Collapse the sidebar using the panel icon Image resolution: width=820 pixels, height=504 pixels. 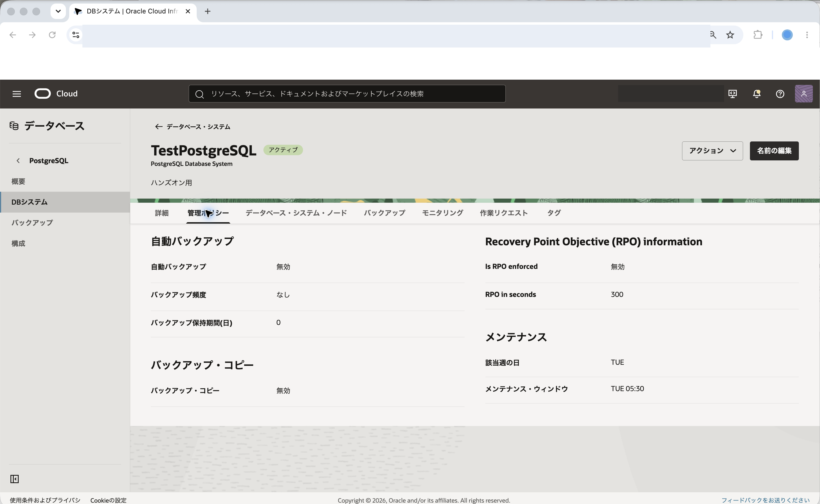(x=14, y=479)
